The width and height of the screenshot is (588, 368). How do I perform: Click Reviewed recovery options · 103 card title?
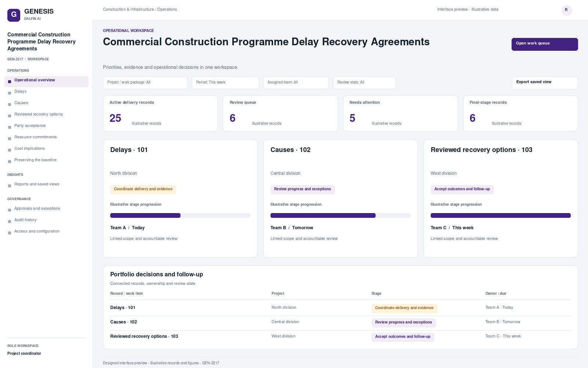click(481, 150)
